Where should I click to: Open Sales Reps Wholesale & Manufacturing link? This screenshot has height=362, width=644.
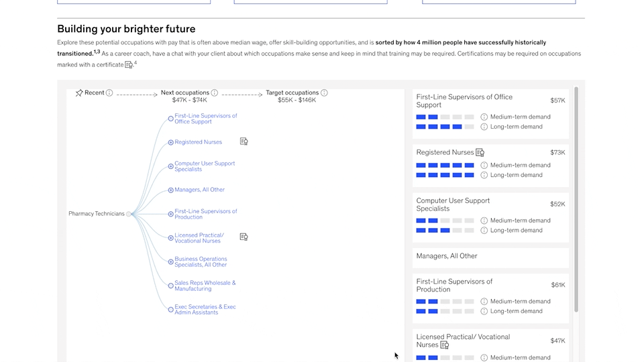205,286
